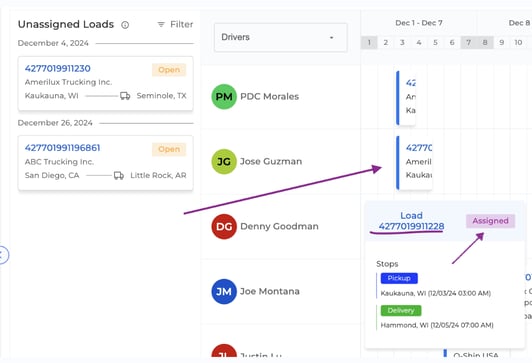Open Jose Guzman scheduled load card
Screen dimensions: 532x363
click(414, 163)
